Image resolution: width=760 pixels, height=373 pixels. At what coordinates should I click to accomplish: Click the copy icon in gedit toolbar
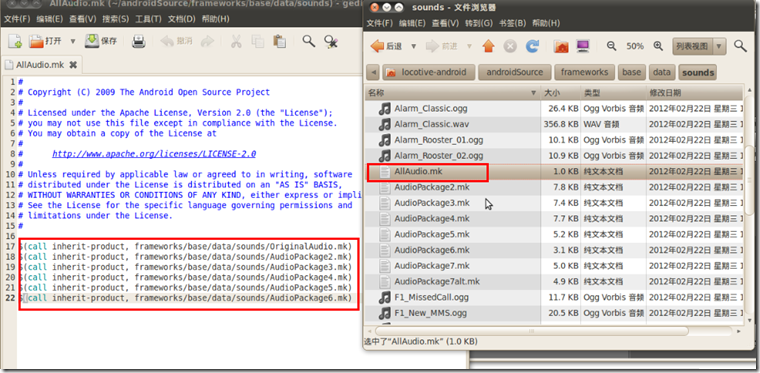coord(257,42)
